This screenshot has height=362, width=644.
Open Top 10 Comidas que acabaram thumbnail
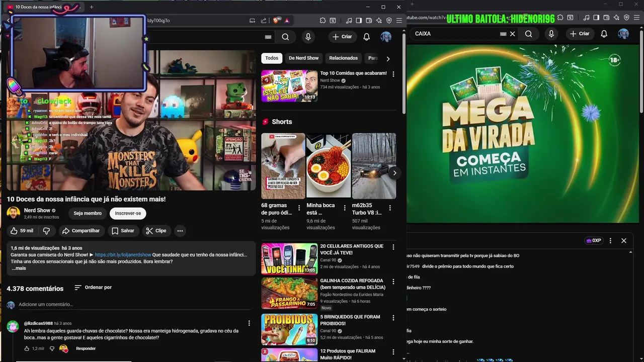(x=289, y=86)
